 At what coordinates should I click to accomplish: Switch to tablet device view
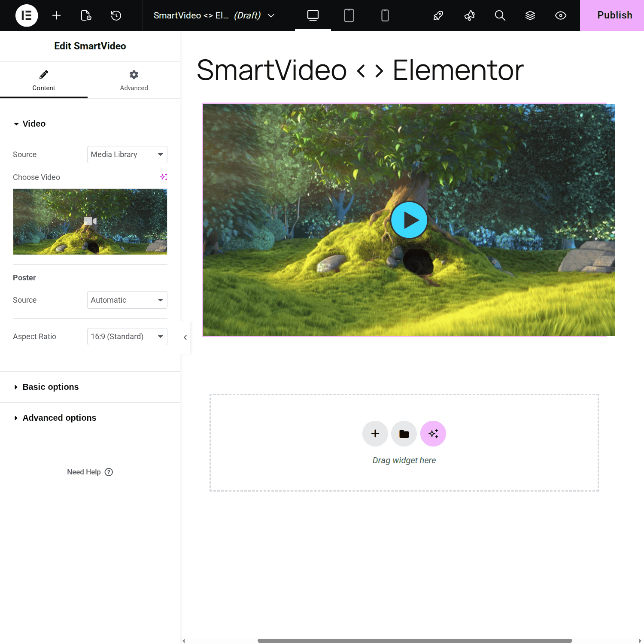click(349, 15)
